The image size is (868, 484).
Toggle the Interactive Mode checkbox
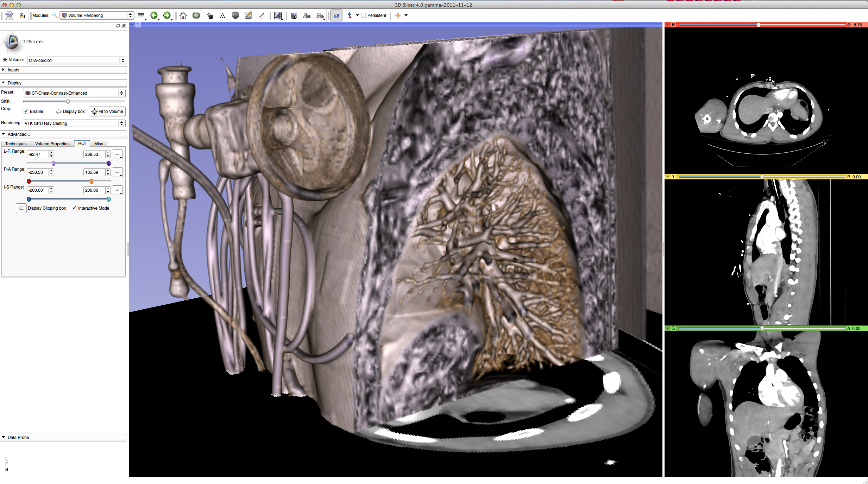click(74, 208)
